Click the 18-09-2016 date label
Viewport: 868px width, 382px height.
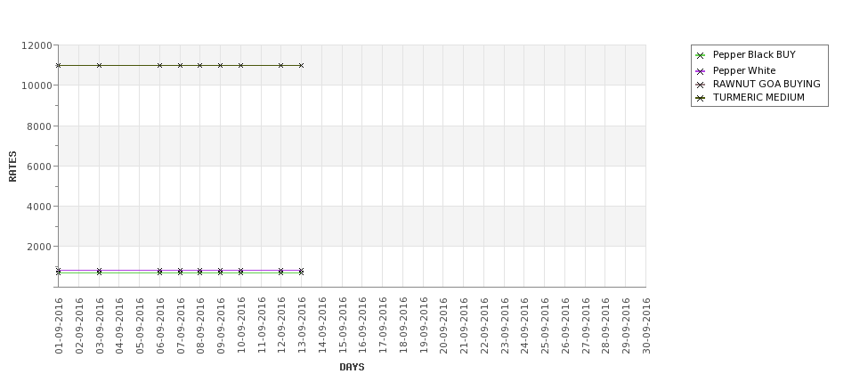pyautogui.click(x=403, y=326)
